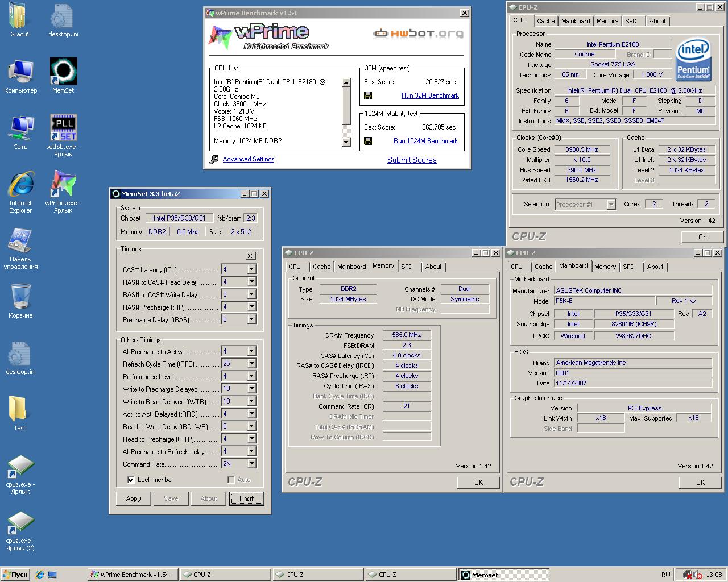Click the Apply button in MemSet
Viewport: 728px width, 582px height.
[134, 498]
